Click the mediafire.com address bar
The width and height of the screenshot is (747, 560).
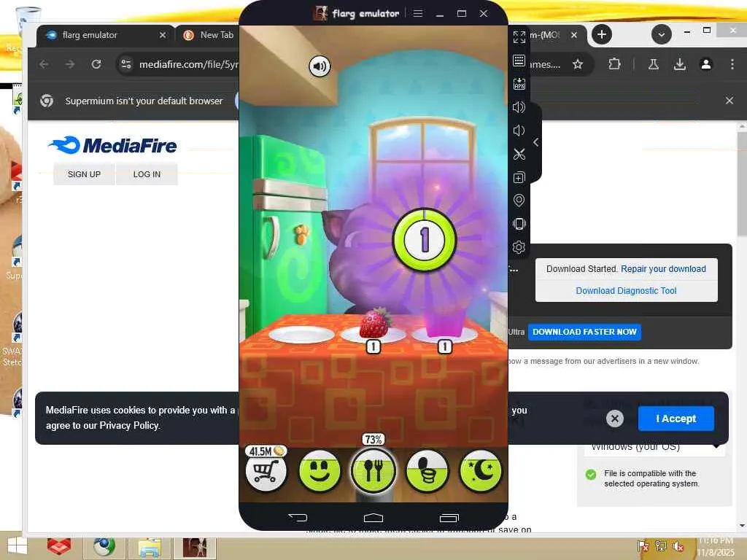[x=188, y=64]
